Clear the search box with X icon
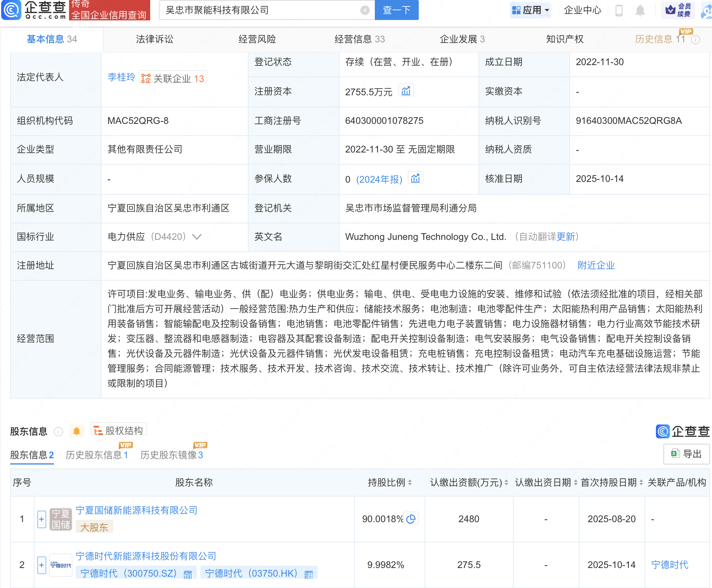The image size is (712, 588). pyautogui.click(x=365, y=10)
